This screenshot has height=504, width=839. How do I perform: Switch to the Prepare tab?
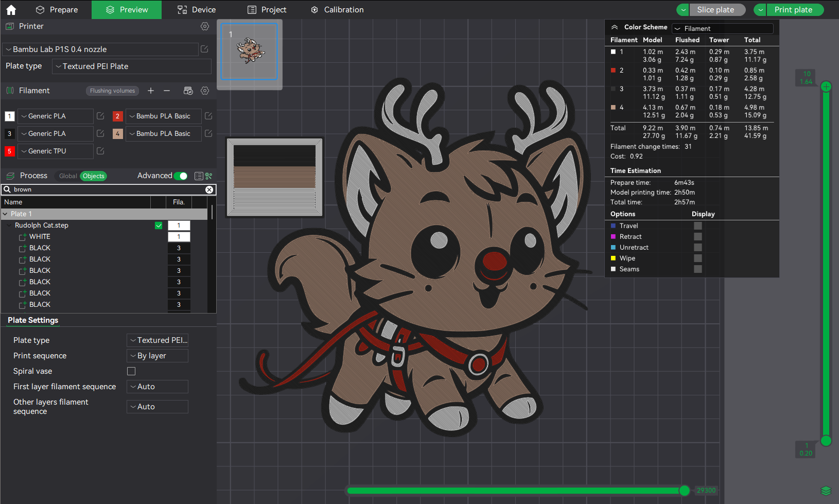(57, 10)
